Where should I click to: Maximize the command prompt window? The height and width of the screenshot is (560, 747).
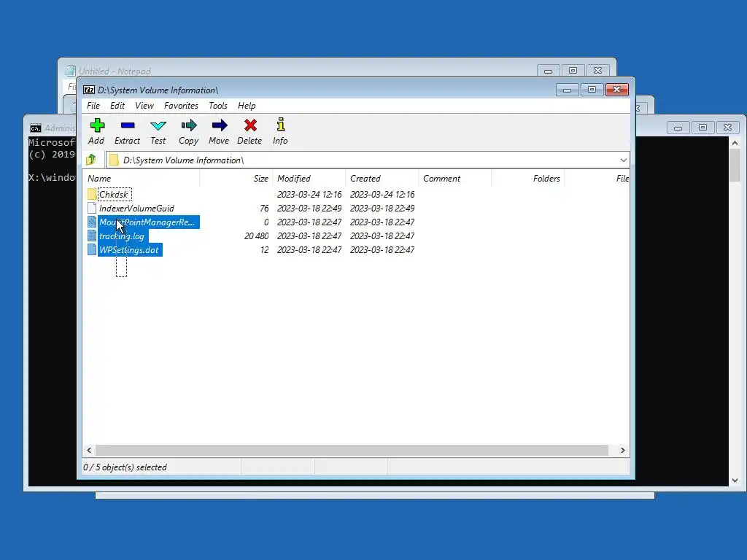(703, 127)
